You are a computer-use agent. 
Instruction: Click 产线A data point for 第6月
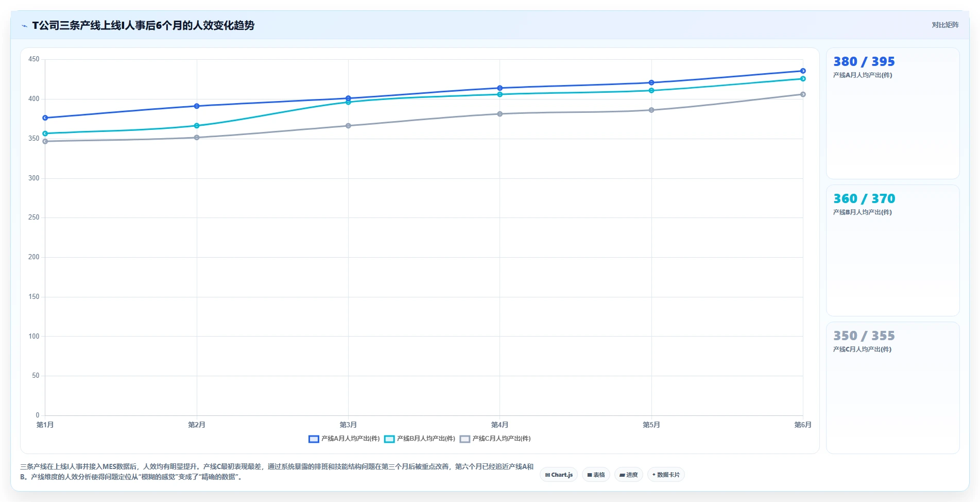click(803, 71)
